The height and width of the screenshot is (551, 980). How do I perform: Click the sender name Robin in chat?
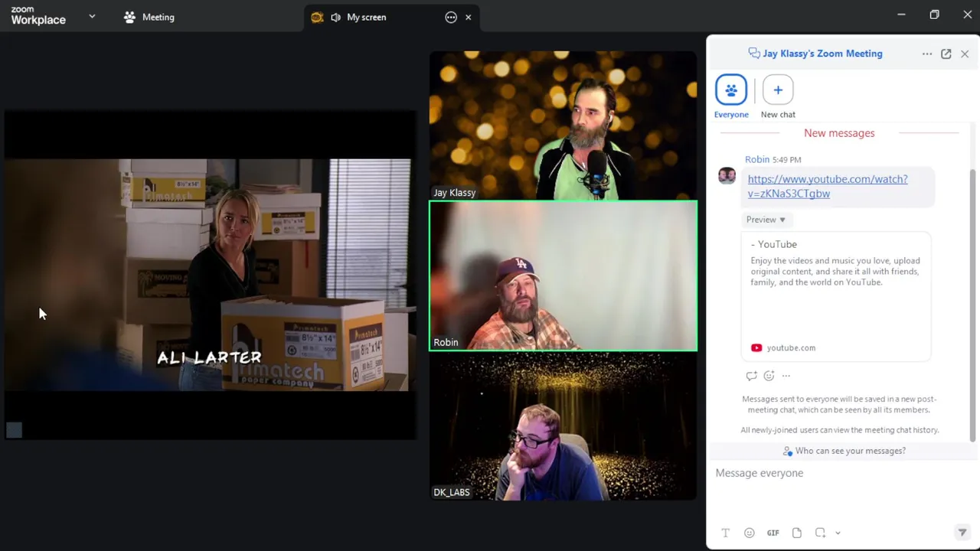pos(757,159)
